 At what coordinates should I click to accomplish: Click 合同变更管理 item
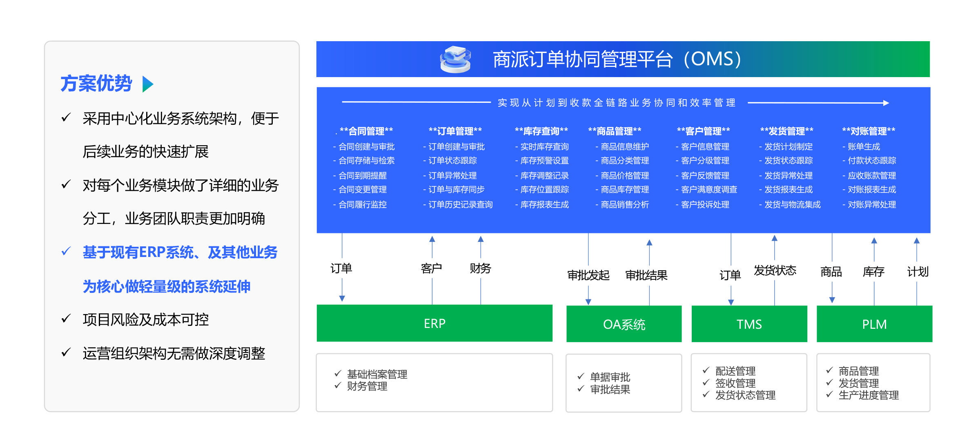[x=360, y=190]
